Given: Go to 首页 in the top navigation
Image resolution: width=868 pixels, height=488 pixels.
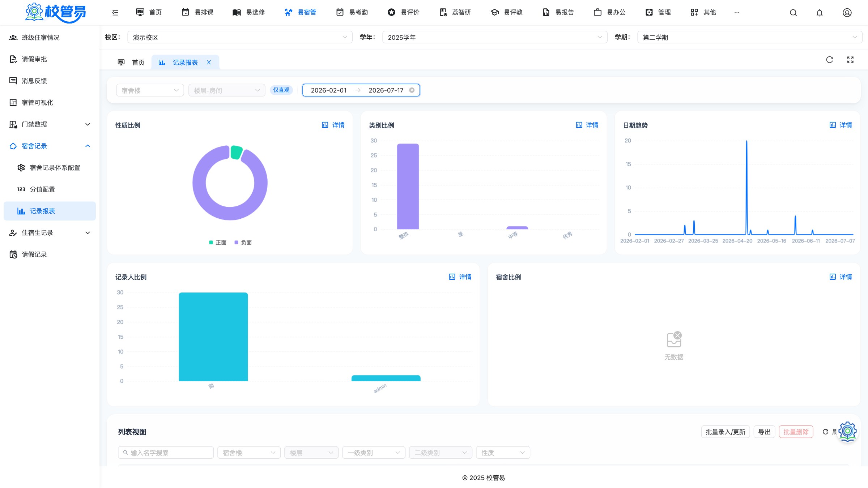Looking at the screenshot, I should (x=149, y=12).
